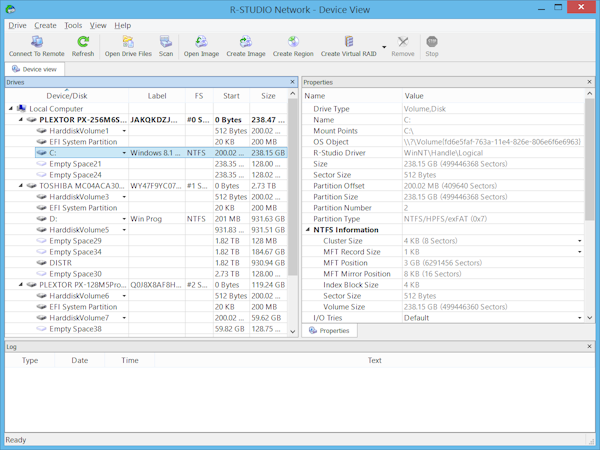Open the Cluster Size value dropdown
The image size is (600, 450).
click(579, 240)
